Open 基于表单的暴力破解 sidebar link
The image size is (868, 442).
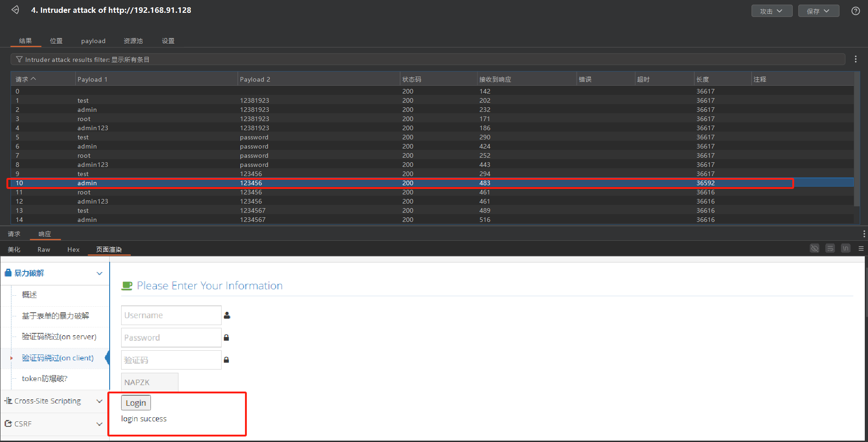[x=56, y=315]
